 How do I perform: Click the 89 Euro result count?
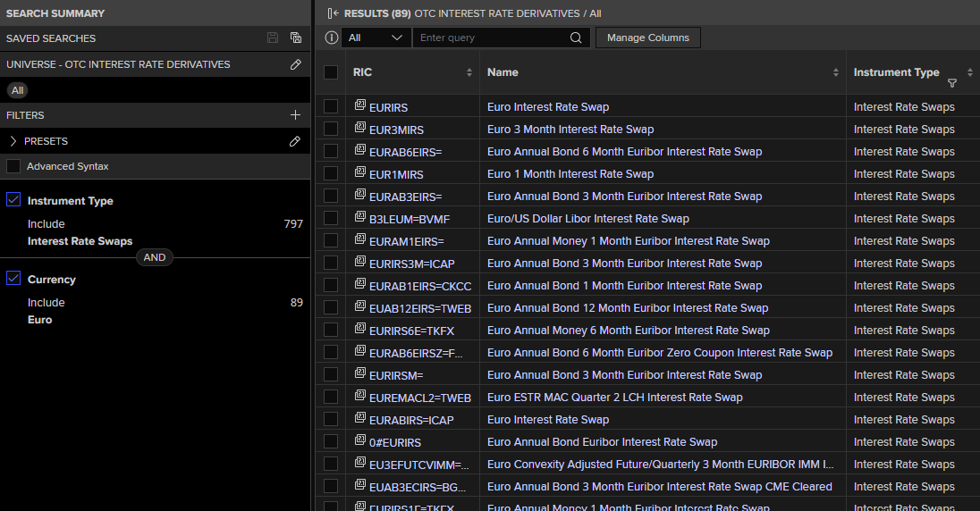pos(296,302)
